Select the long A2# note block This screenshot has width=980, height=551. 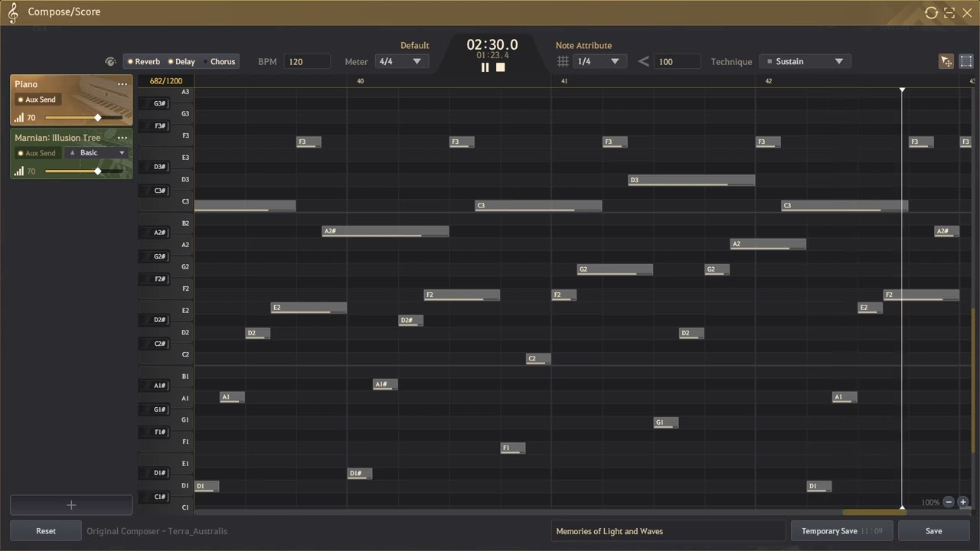pos(385,231)
